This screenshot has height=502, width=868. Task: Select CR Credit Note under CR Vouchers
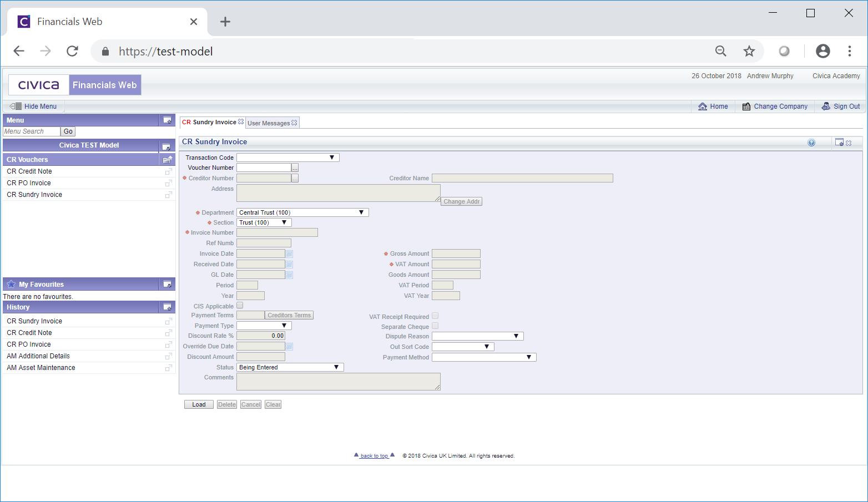(29, 171)
